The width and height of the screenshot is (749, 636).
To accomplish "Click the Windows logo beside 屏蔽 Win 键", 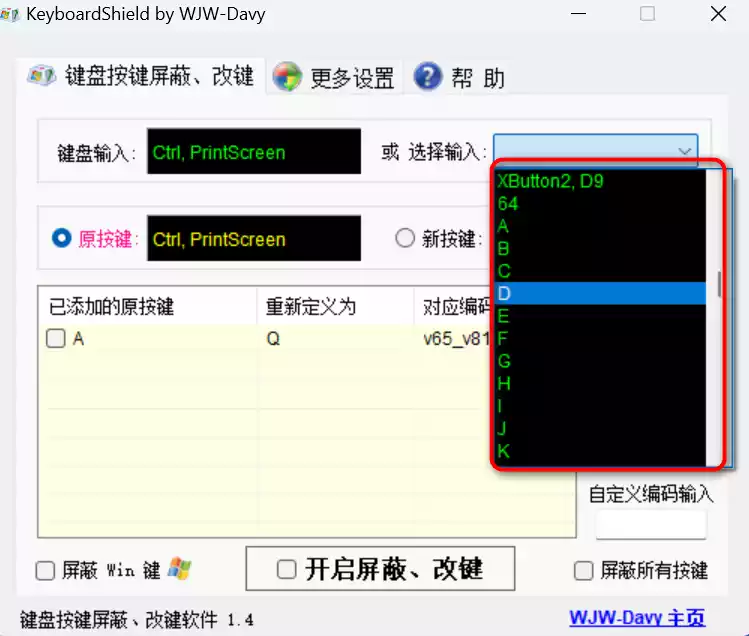I will click(x=180, y=569).
